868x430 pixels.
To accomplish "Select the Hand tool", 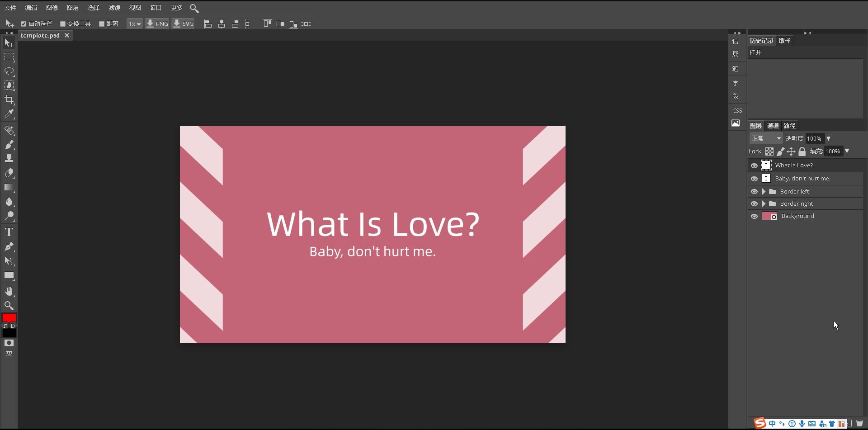I will click(9, 291).
